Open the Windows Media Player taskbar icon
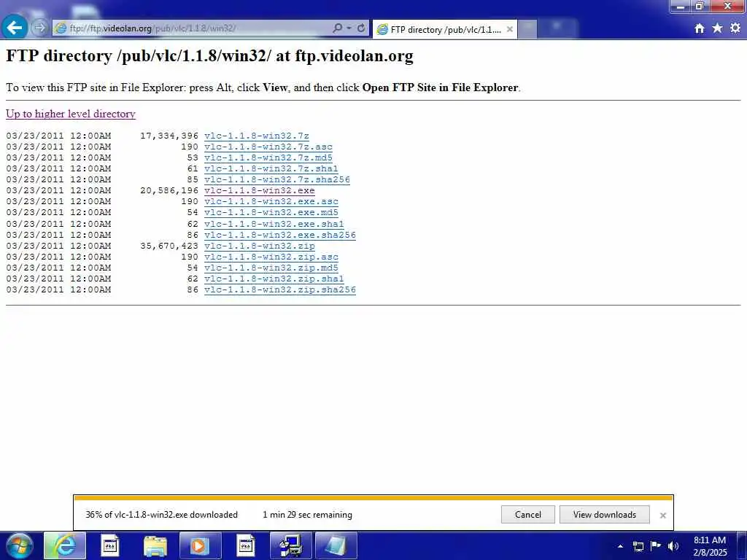747x560 pixels. point(200,545)
